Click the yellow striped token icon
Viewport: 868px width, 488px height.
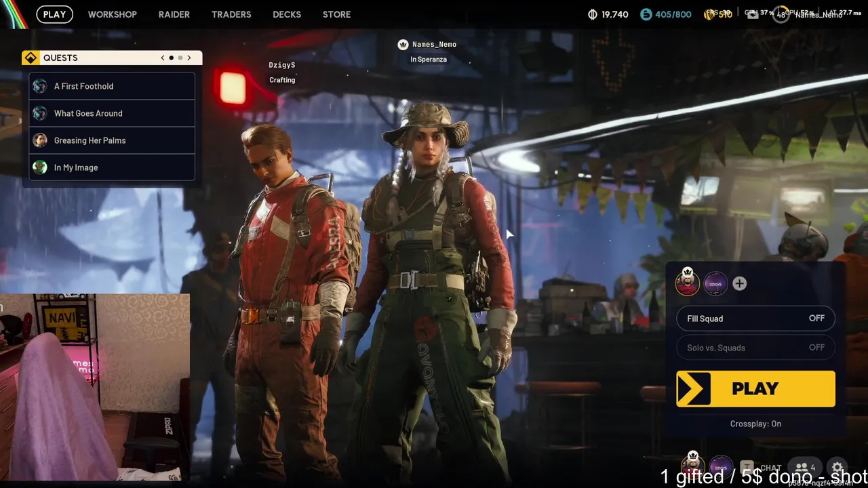coord(711,14)
